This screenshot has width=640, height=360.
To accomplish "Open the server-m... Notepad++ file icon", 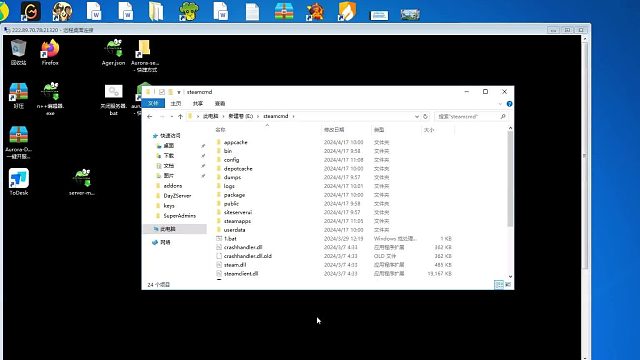I will point(82,182).
